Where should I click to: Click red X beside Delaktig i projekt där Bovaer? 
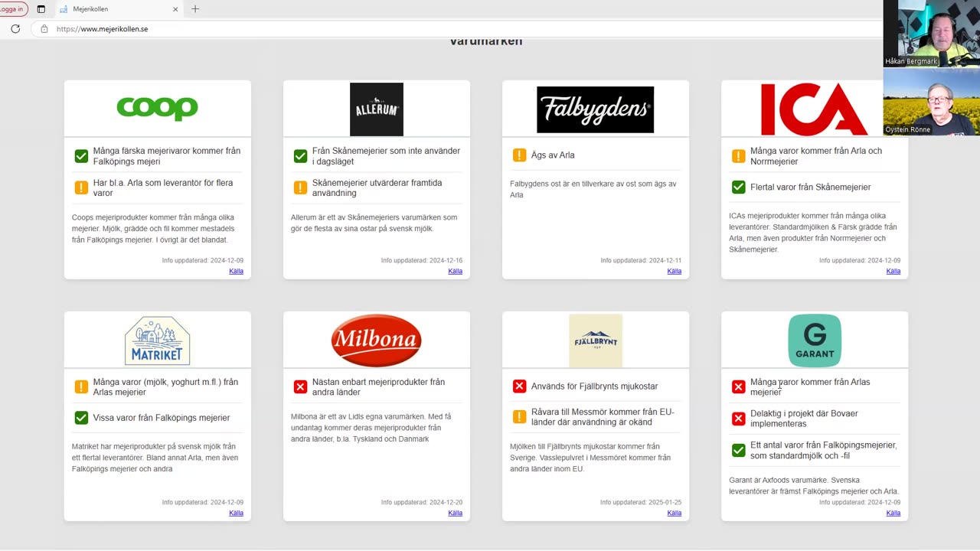pos(738,419)
